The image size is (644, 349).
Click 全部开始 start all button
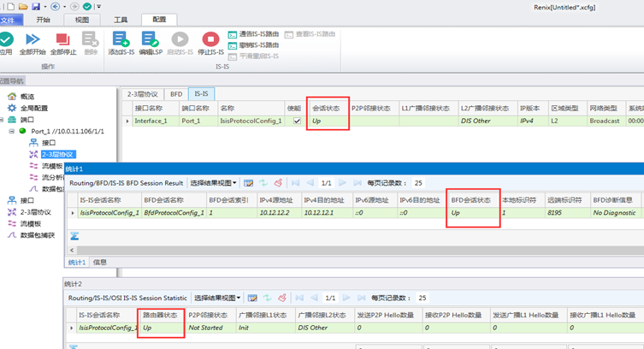click(32, 43)
